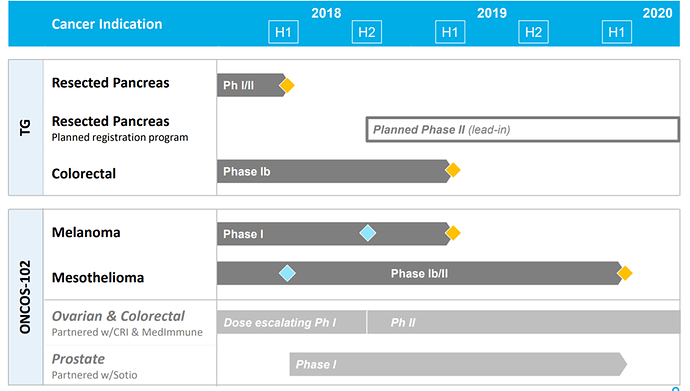
Task: Click the TG group label
Action: pos(26,128)
